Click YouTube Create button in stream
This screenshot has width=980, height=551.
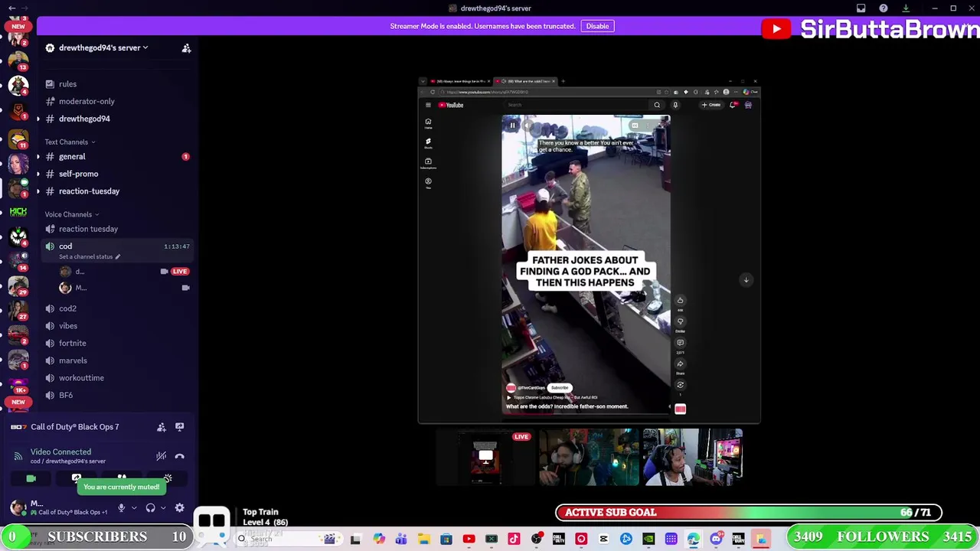[711, 105]
